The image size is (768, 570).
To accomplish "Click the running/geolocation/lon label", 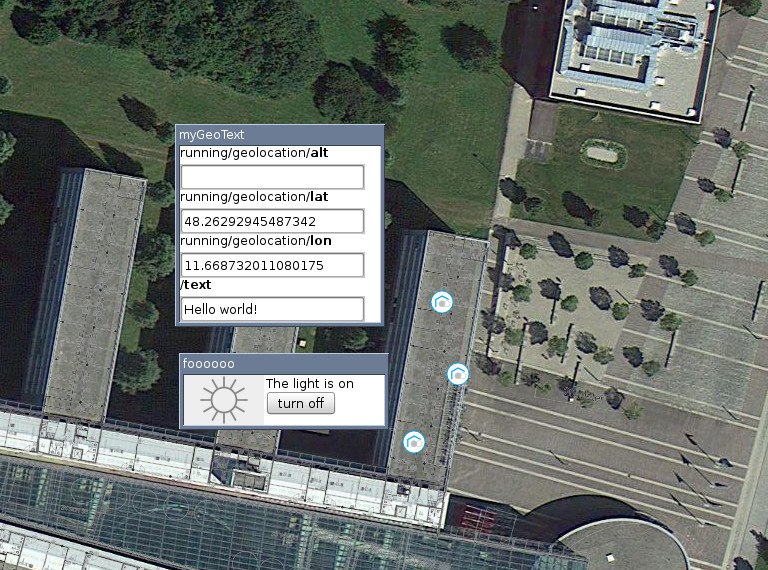I will [x=256, y=241].
